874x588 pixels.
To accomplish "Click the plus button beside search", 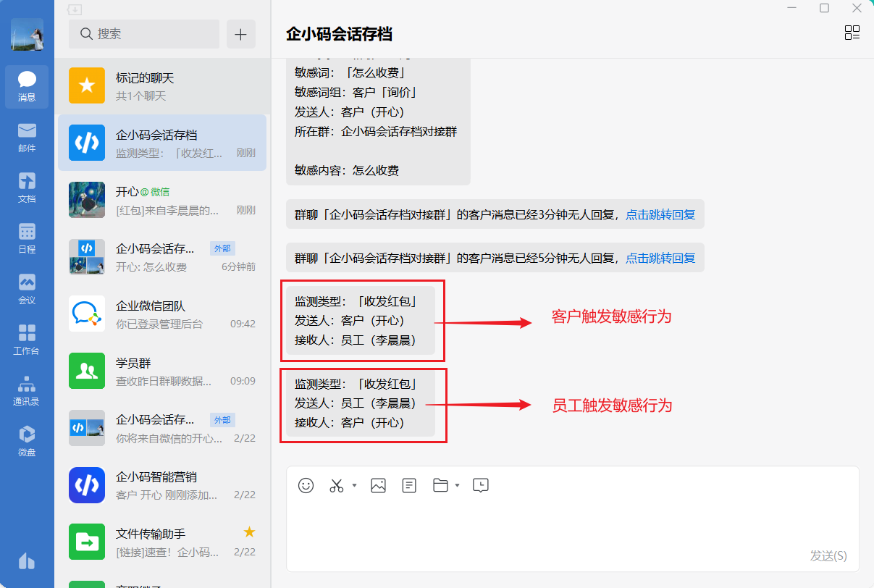I will (241, 34).
